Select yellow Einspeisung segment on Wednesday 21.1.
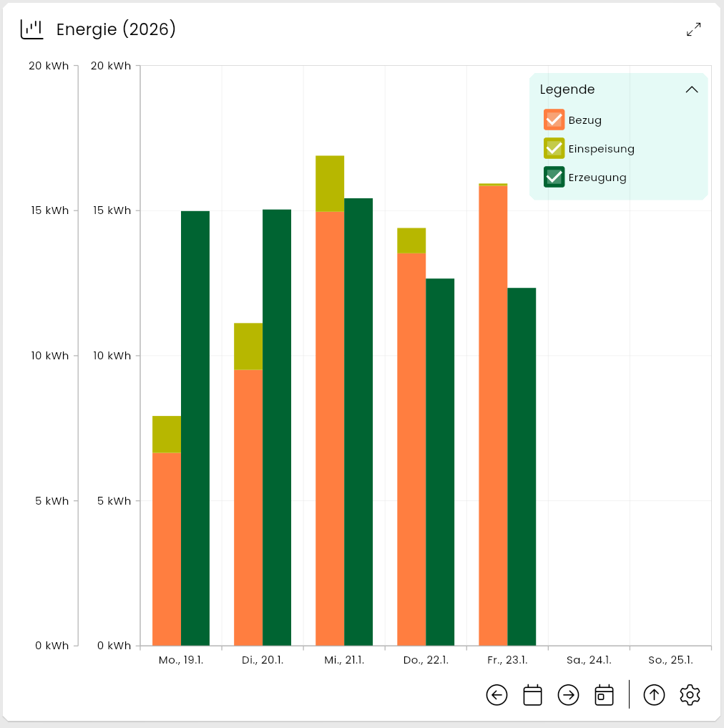Screen dimensions: 724x728 [x=330, y=183]
